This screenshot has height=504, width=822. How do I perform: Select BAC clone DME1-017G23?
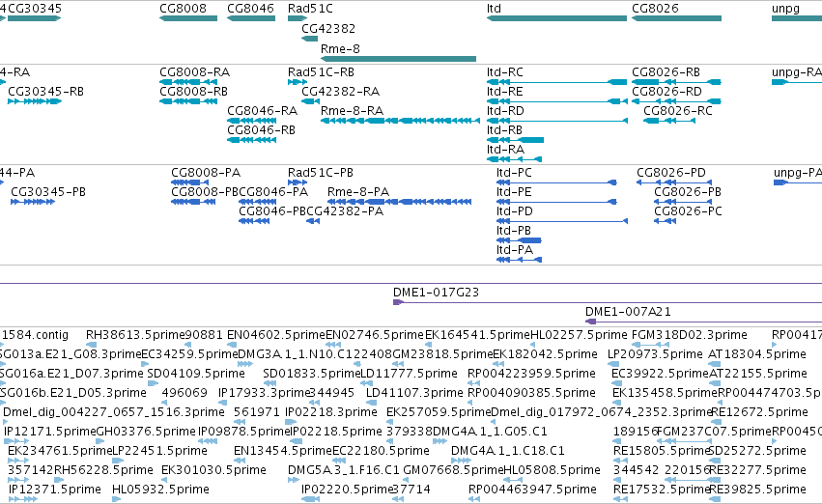tap(607, 302)
